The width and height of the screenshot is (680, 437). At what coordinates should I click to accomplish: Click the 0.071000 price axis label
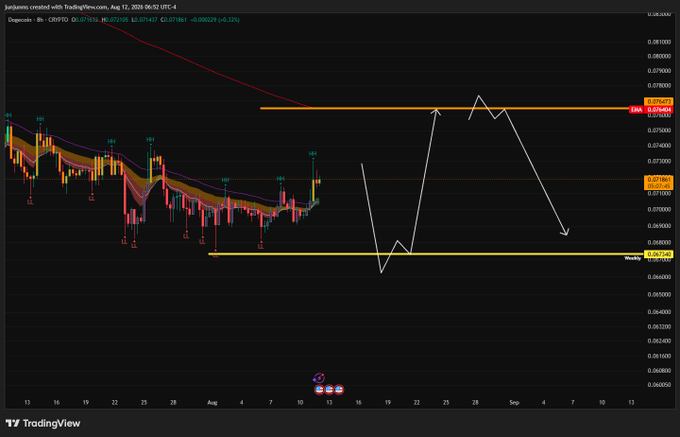click(x=659, y=193)
